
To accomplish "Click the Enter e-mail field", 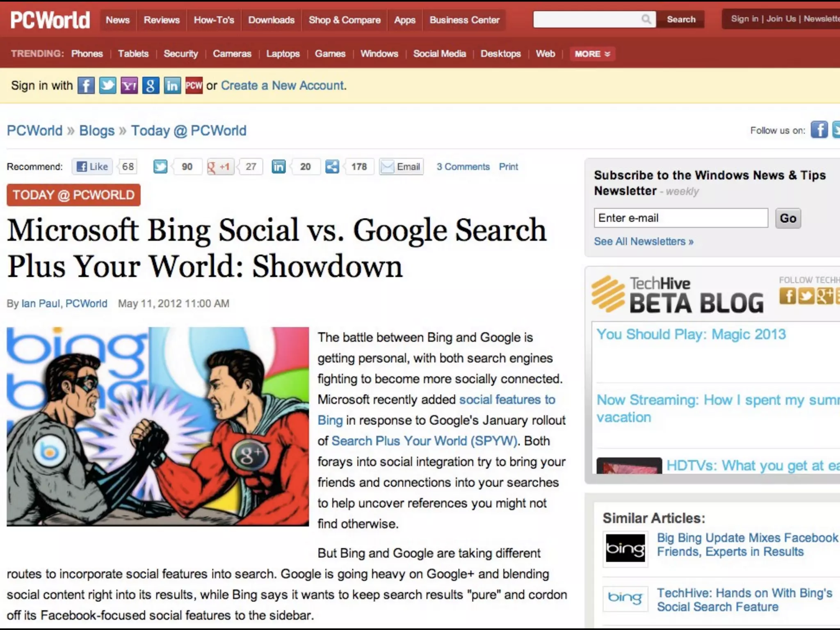I will tap(681, 218).
